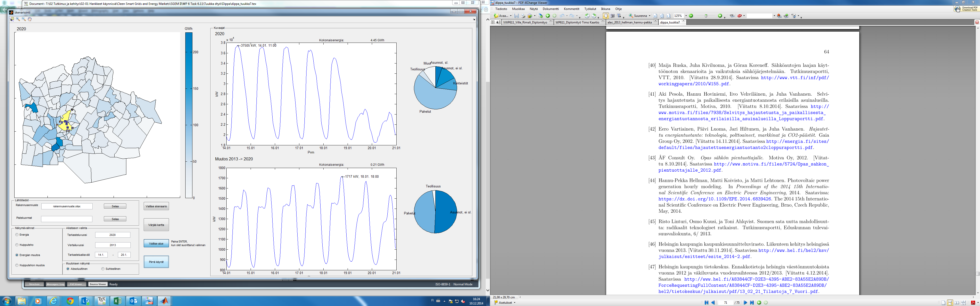Select the Huipputeho radio button
Viewport: 980px width, 306px height.
pos(17,245)
